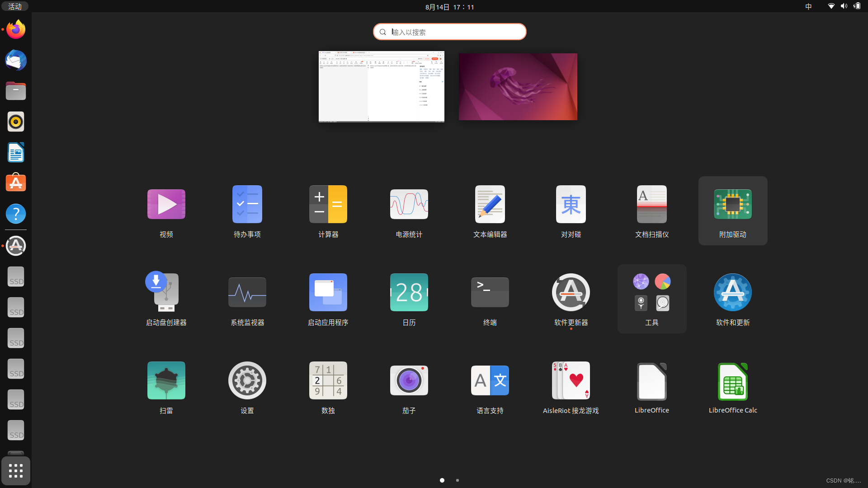Launch 文本编辑器 text editor

click(x=490, y=204)
